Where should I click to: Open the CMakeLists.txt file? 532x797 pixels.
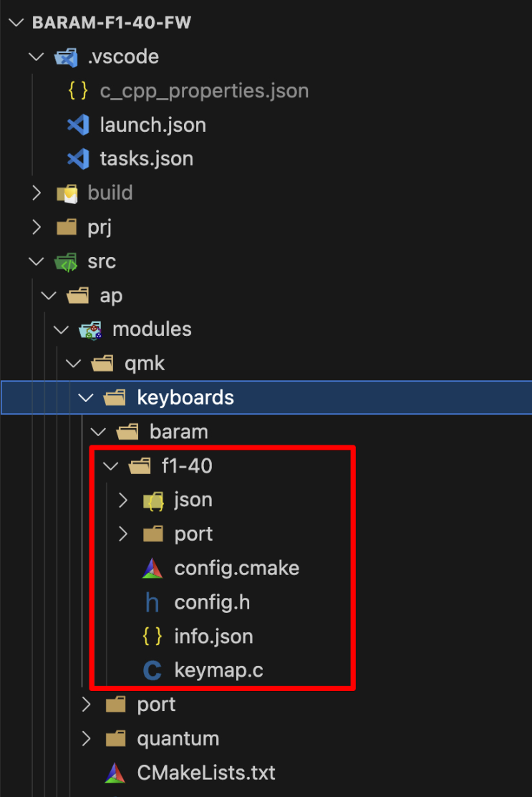(x=205, y=773)
